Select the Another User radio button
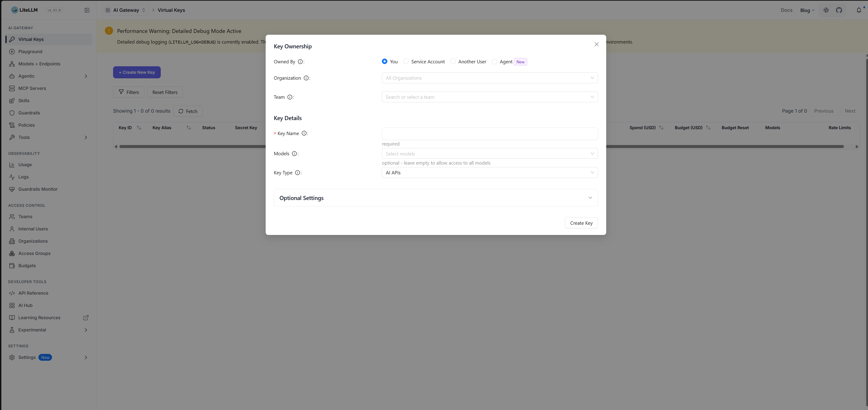This screenshot has width=868, height=410. [x=453, y=61]
